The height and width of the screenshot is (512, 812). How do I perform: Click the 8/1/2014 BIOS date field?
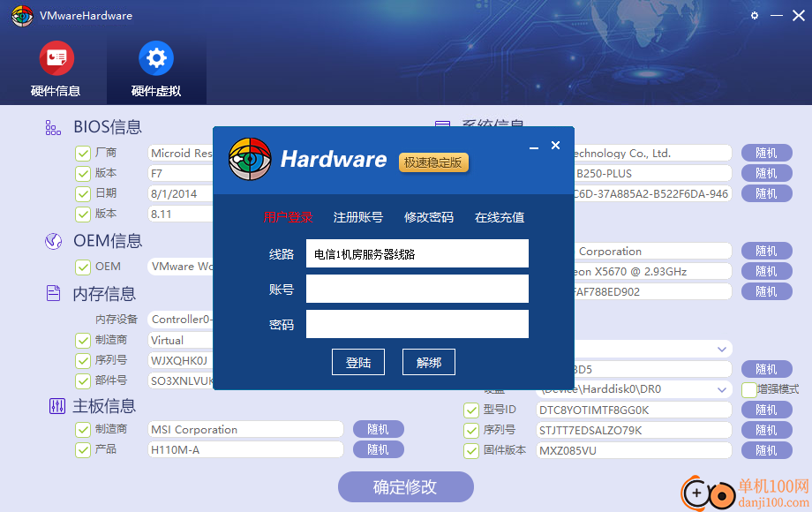click(x=180, y=193)
